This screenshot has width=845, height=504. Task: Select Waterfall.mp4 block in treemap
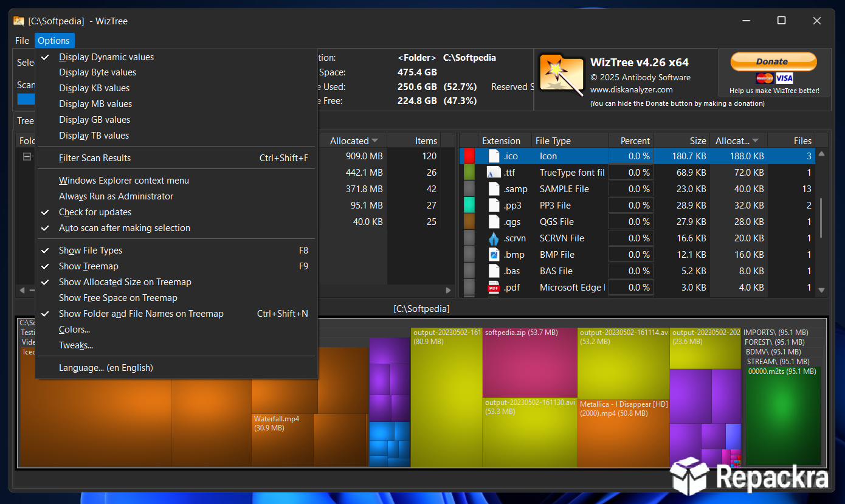pos(282,440)
